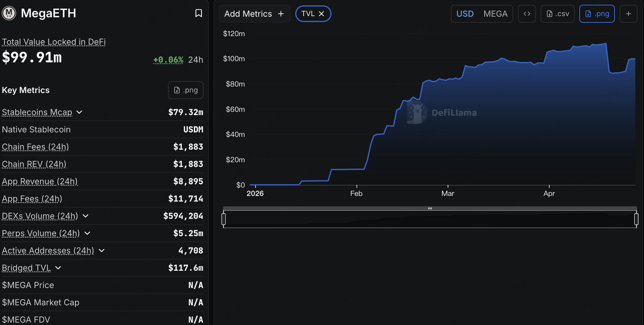Image resolution: width=644 pixels, height=325 pixels.
Task: Download the chart as .png
Action: [597, 14]
